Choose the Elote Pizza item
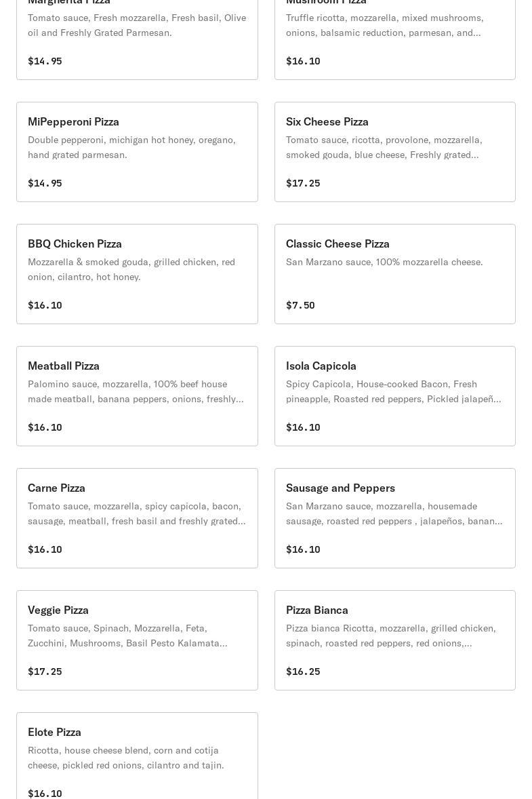Screen dimensions: 532x799 tap(137, 756)
